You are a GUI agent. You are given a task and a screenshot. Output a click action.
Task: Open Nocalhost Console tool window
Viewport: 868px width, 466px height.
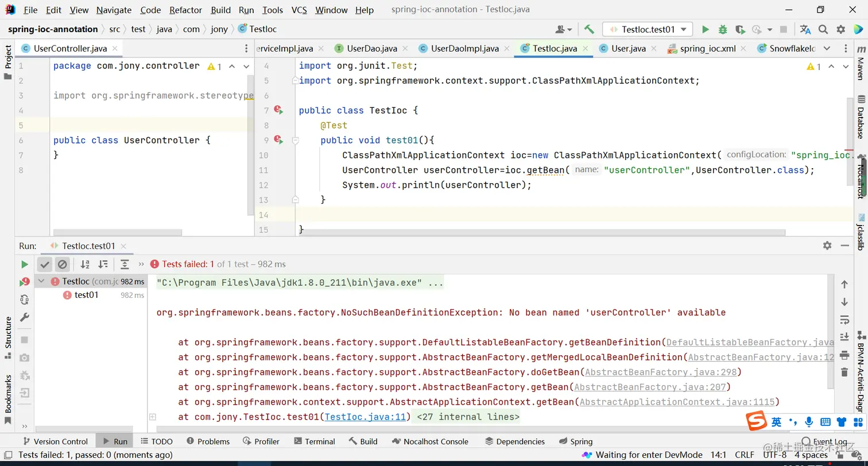[x=429, y=441]
